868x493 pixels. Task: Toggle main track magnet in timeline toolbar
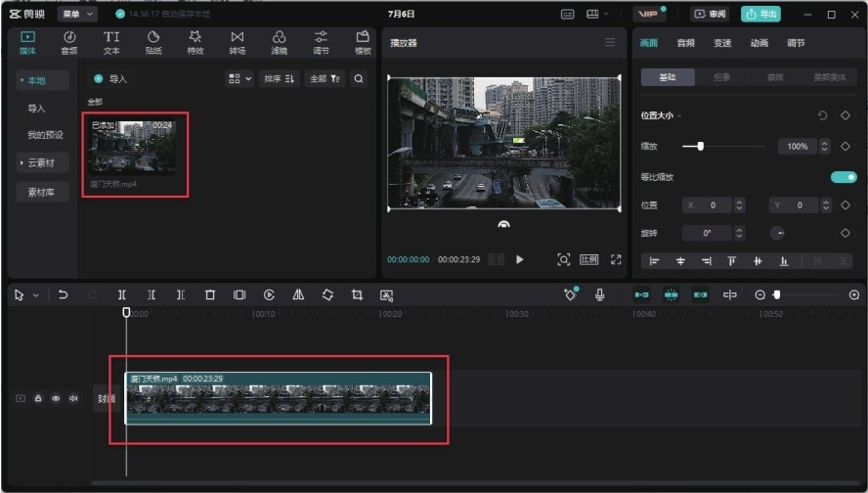tap(641, 294)
